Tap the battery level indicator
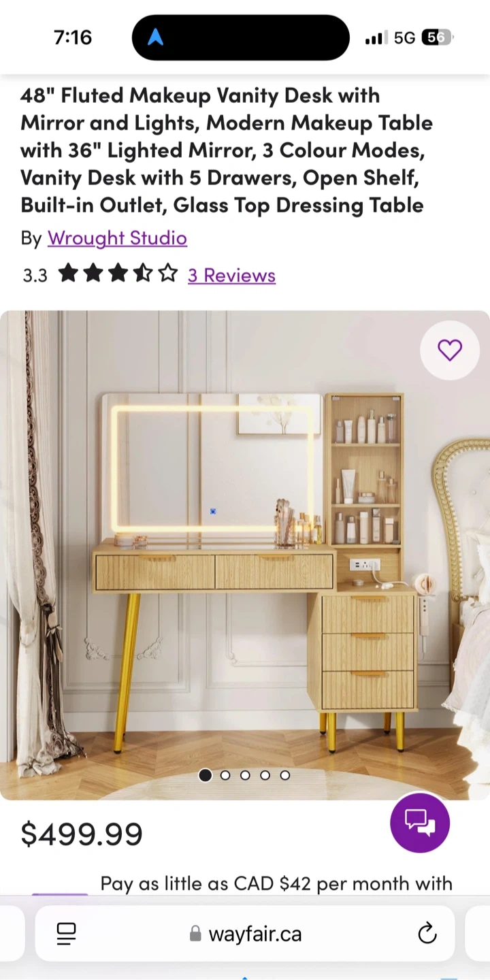 pos(437,37)
